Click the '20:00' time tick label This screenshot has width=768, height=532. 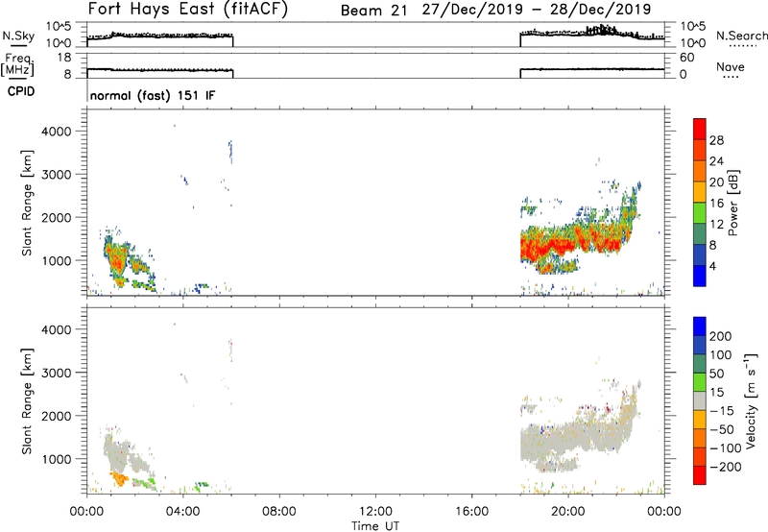(567, 512)
